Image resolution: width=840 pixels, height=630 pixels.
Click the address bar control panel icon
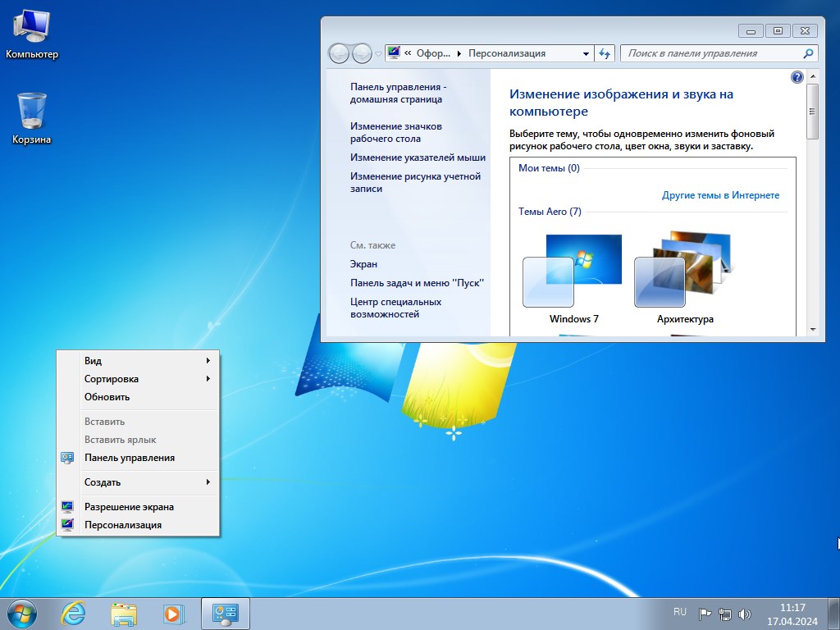[x=394, y=52]
